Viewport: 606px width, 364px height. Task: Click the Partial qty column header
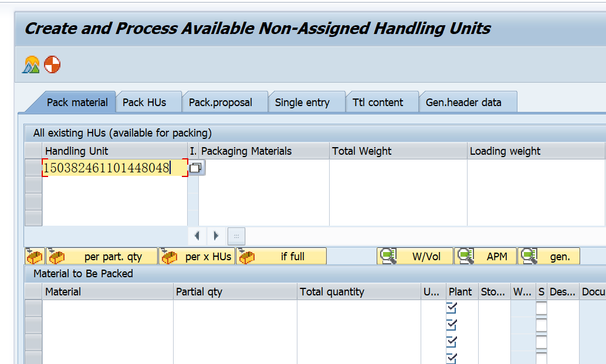[x=235, y=292]
